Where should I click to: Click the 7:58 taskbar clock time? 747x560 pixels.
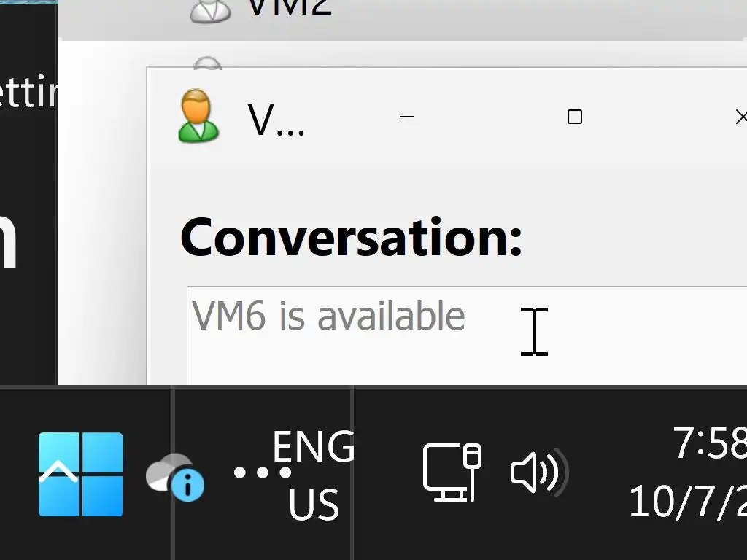[x=709, y=443]
